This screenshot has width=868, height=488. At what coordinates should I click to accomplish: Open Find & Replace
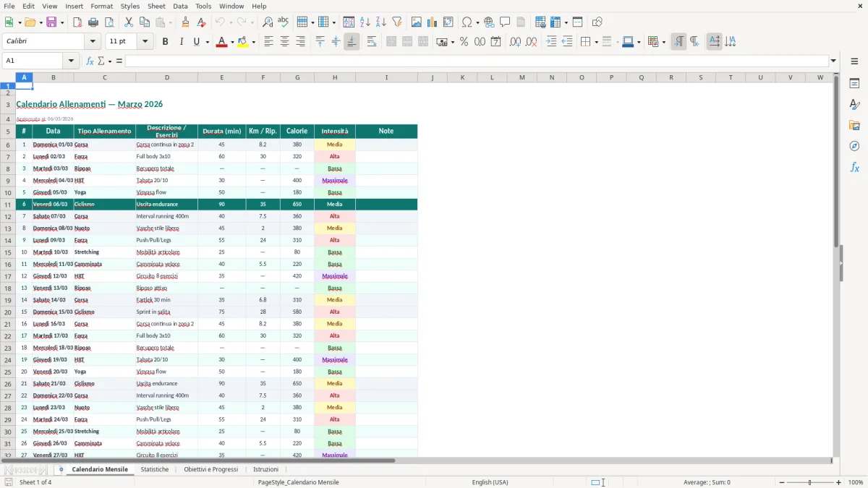point(268,22)
